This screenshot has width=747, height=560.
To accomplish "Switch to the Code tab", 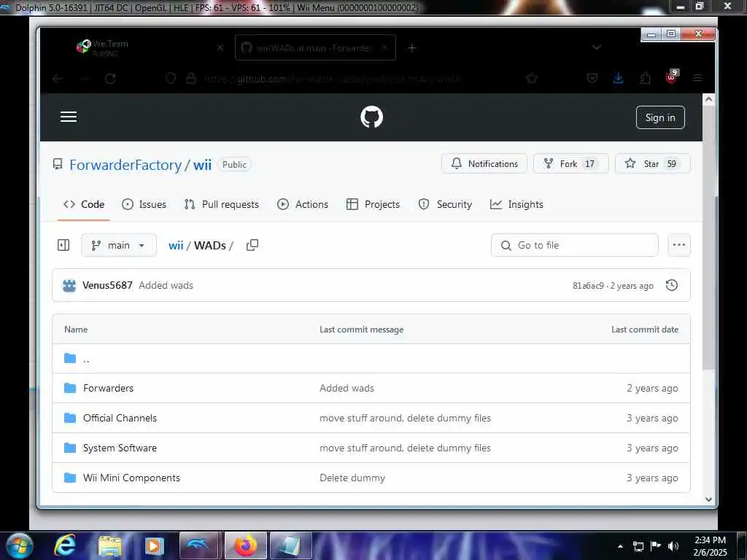I will (84, 204).
